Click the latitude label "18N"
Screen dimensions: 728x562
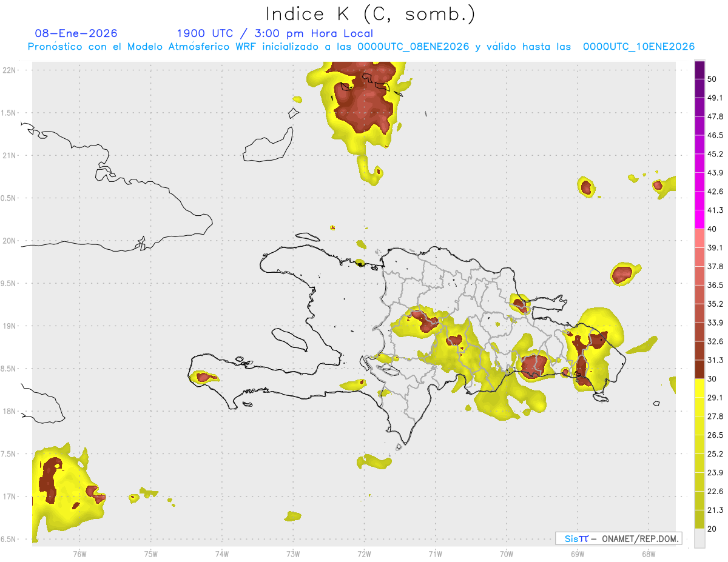tap(10, 411)
